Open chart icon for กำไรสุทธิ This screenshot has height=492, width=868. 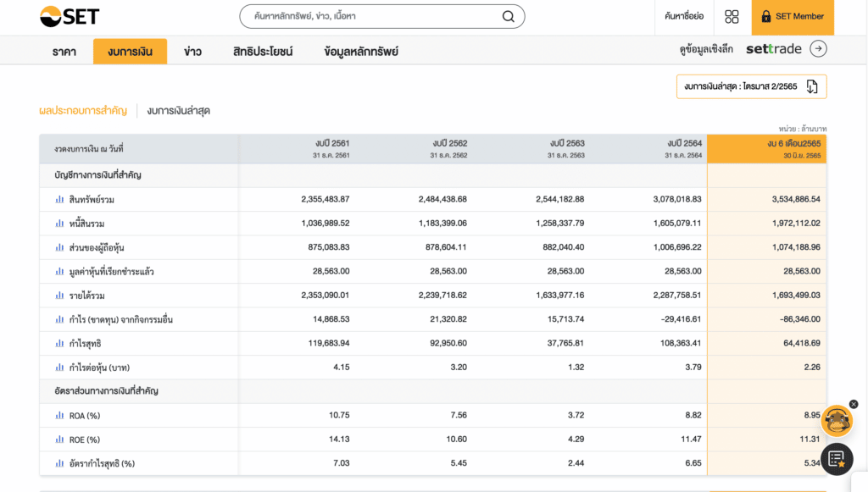[60, 343]
